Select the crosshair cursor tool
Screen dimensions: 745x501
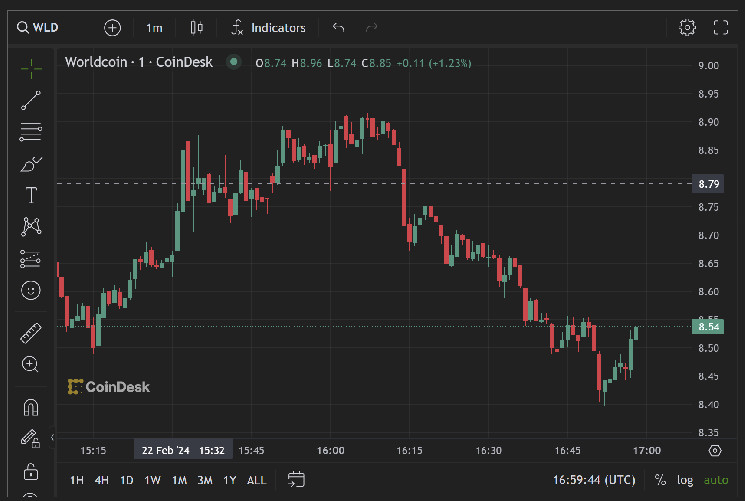point(31,69)
